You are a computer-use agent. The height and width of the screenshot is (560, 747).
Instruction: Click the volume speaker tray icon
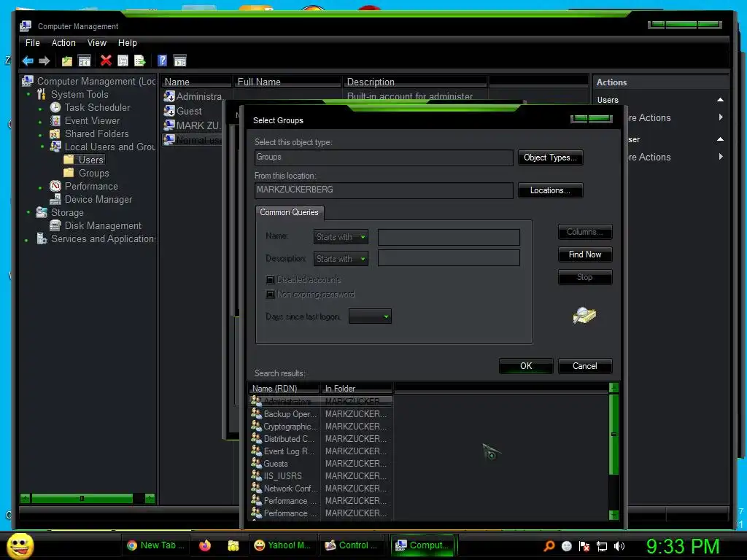point(619,546)
